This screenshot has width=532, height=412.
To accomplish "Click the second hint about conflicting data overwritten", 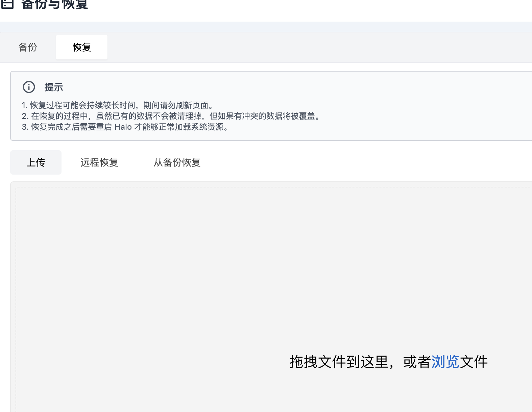I will pos(171,116).
